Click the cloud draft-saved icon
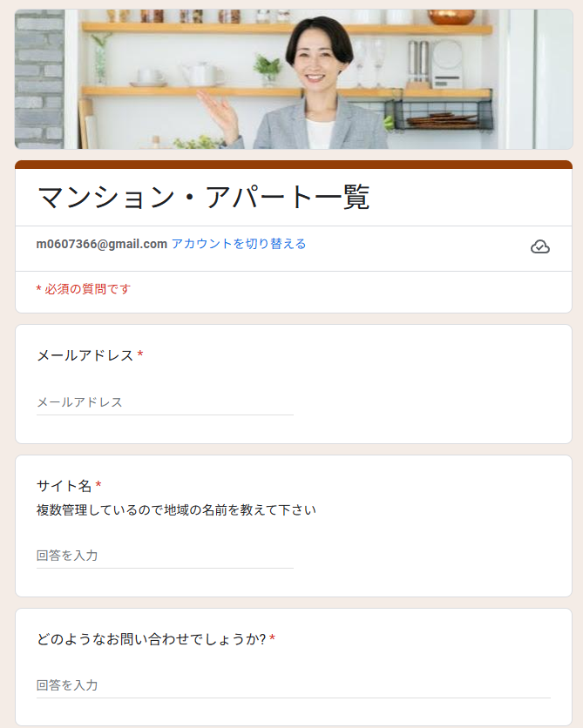The width and height of the screenshot is (583, 728). coord(539,246)
